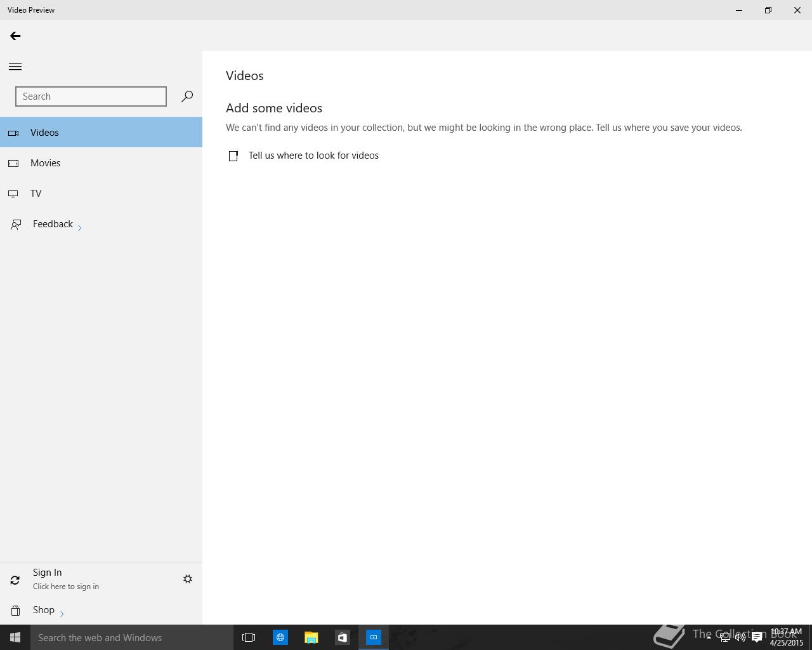Image resolution: width=812 pixels, height=650 pixels.
Task: Show hidden system tray icons
Action: pyautogui.click(x=709, y=637)
